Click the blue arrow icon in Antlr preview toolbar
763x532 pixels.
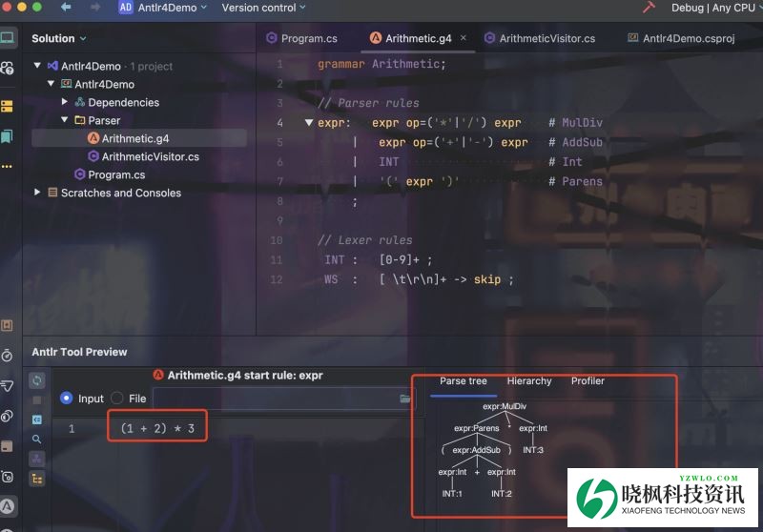click(37, 419)
